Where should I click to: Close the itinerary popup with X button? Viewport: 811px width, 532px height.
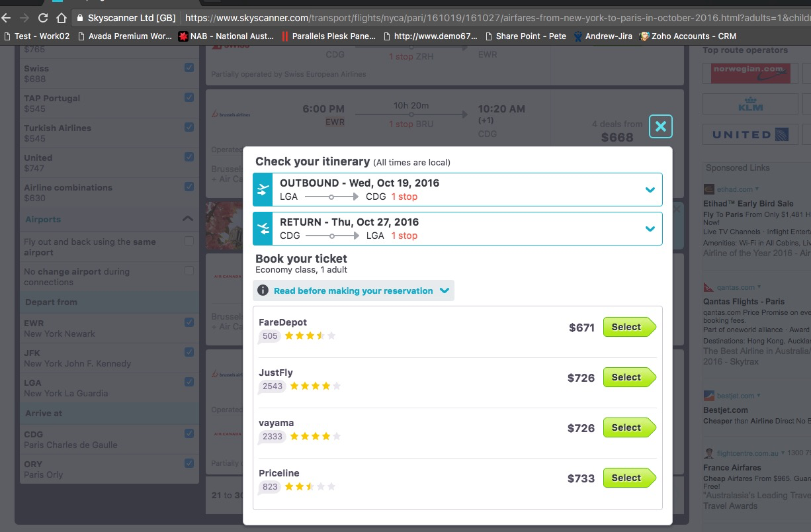click(x=660, y=126)
